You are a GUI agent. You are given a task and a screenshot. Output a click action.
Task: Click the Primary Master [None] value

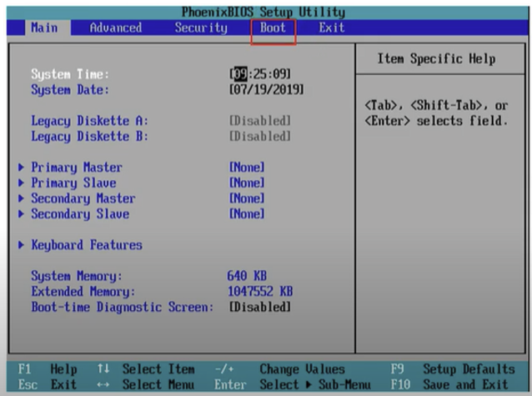click(247, 167)
